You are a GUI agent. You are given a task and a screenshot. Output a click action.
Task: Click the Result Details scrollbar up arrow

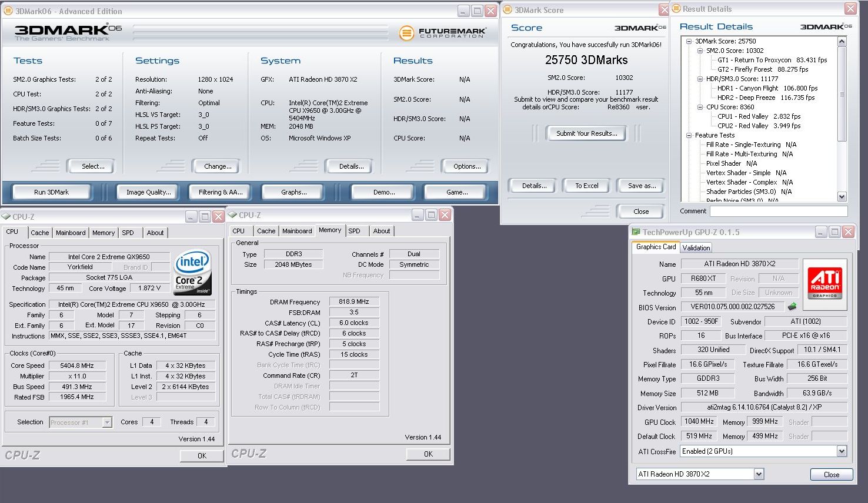(842, 41)
